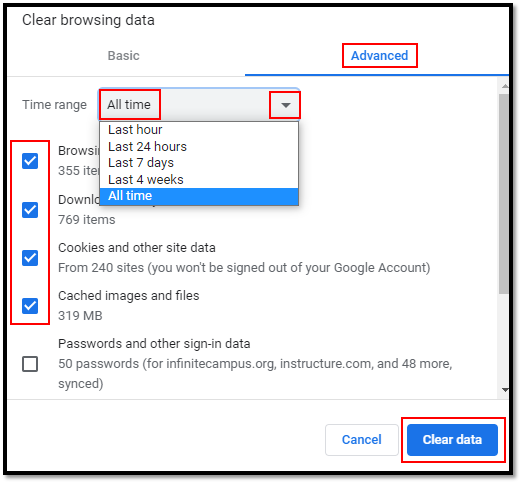The width and height of the screenshot is (522, 484).
Task: Toggle Cookies and other site data checkbox
Action: pyautogui.click(x=30, y=258)
